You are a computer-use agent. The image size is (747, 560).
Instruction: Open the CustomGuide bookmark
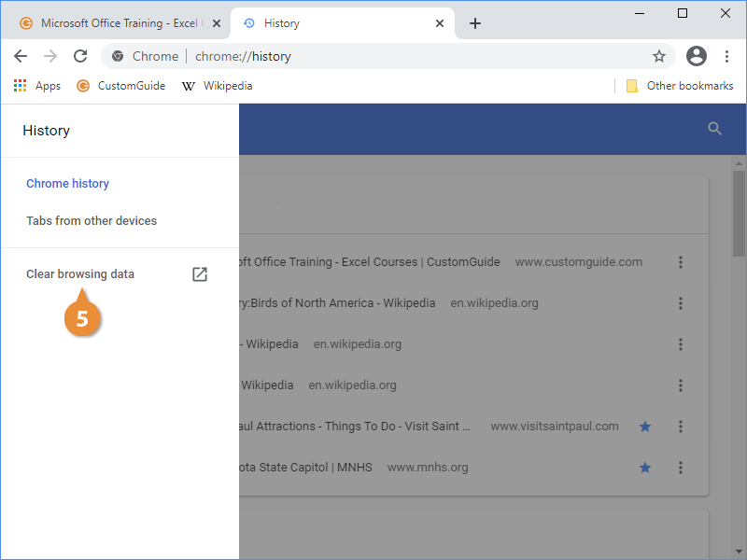coord(121,86)
